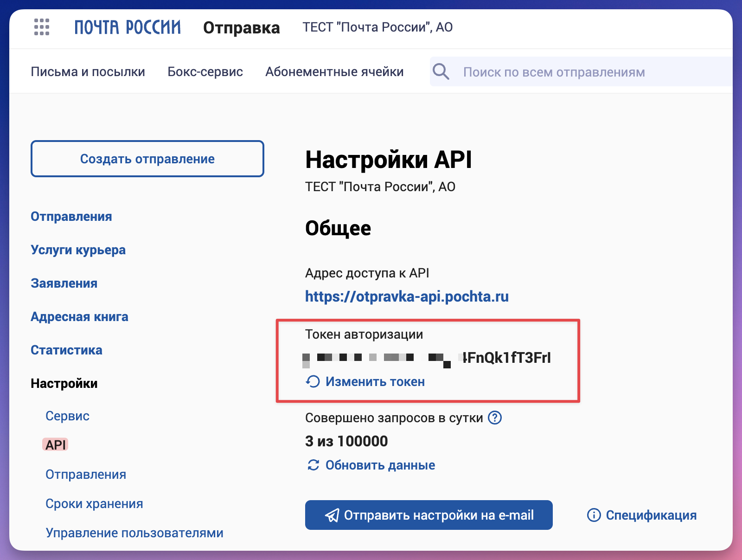Click Отправить настройки на e-mail button
The height and width of the screenshot is (560, 742).
[x=429, y=515]
